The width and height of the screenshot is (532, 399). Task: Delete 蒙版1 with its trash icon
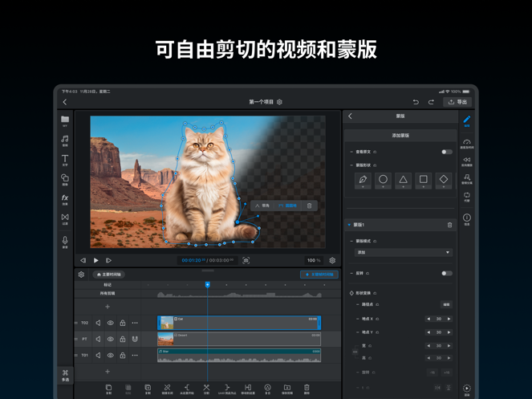point(449,225)
